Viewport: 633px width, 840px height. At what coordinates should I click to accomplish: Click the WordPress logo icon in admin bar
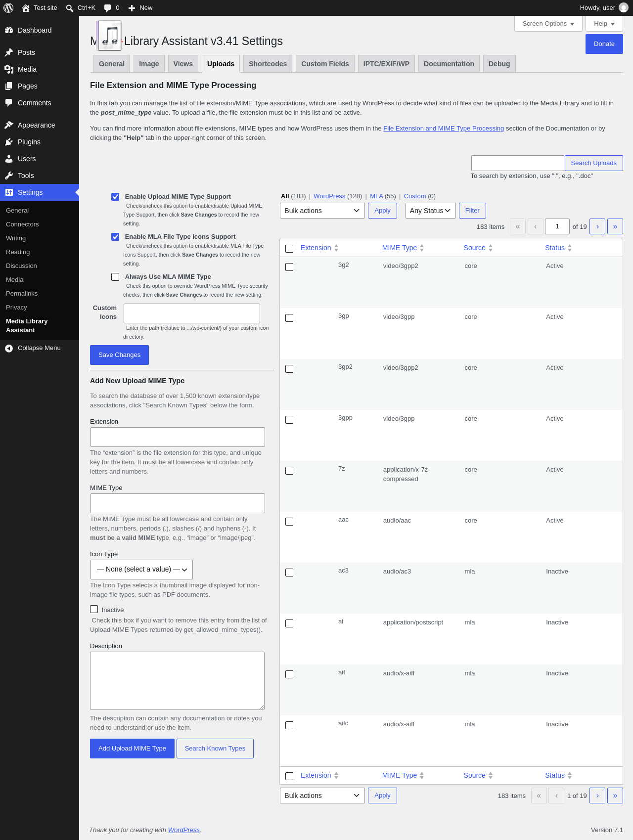[x=8, y=8]
